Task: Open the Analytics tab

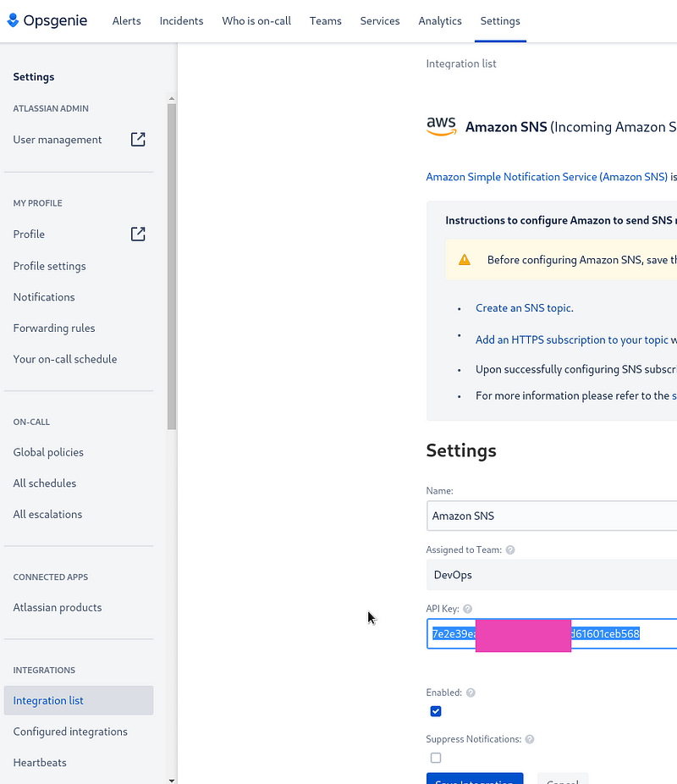Action: pyautogui.click(x=440, y=21)
